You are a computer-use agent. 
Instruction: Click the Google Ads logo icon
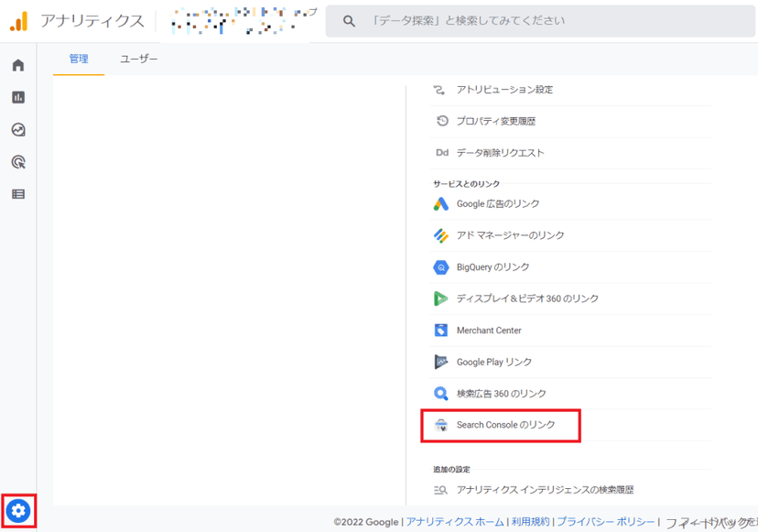[x=441, y=203]
